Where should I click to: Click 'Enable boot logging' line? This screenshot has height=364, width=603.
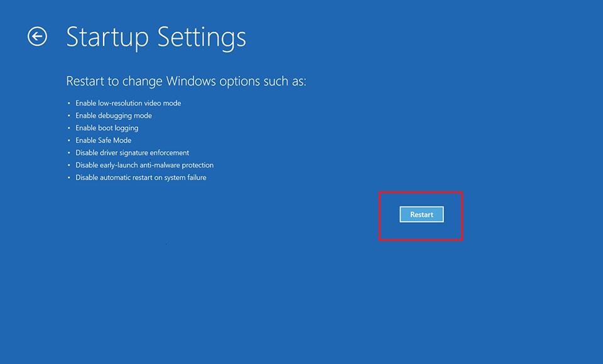click(107, 128)
